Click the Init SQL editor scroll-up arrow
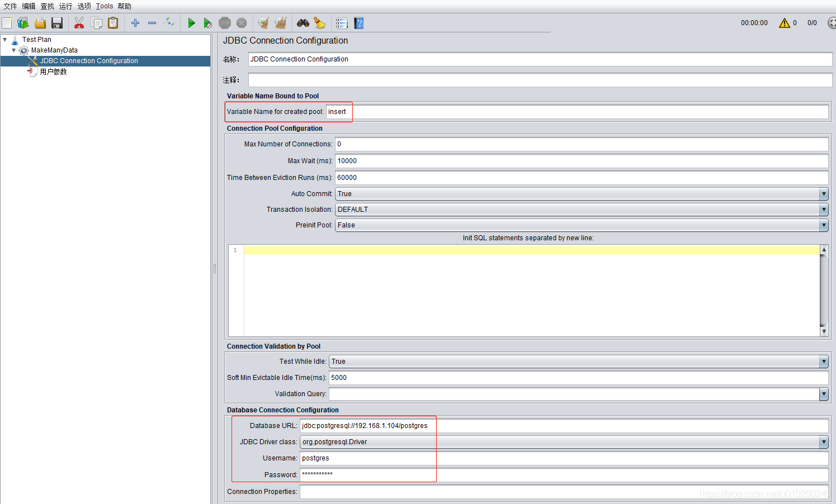Screen dimensions: 836x504 click(824, 249)
